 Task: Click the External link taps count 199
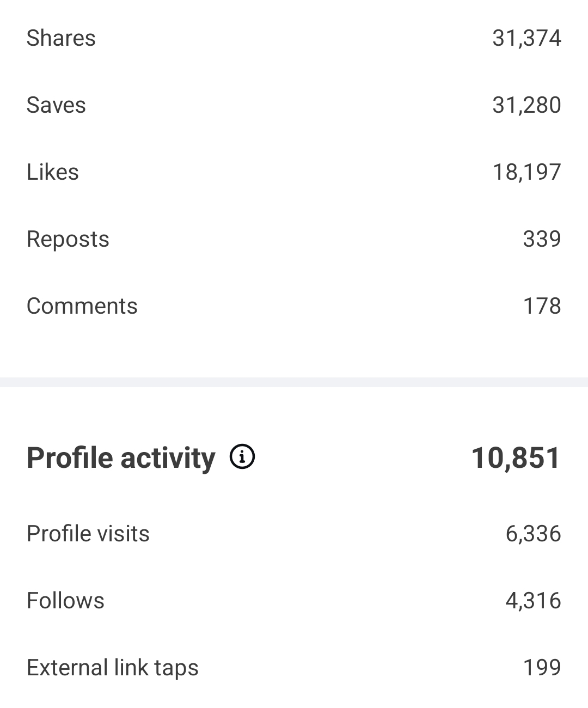click(x=542, y=668)
